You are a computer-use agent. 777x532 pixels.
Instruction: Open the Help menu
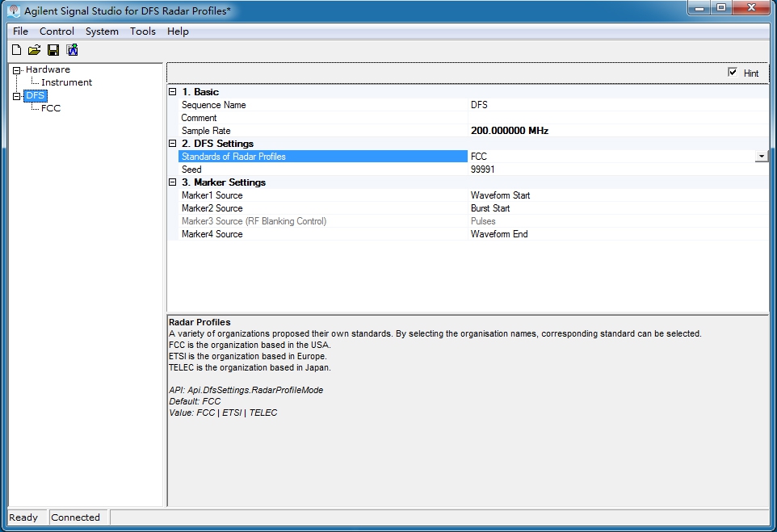(x=178, y=31)
